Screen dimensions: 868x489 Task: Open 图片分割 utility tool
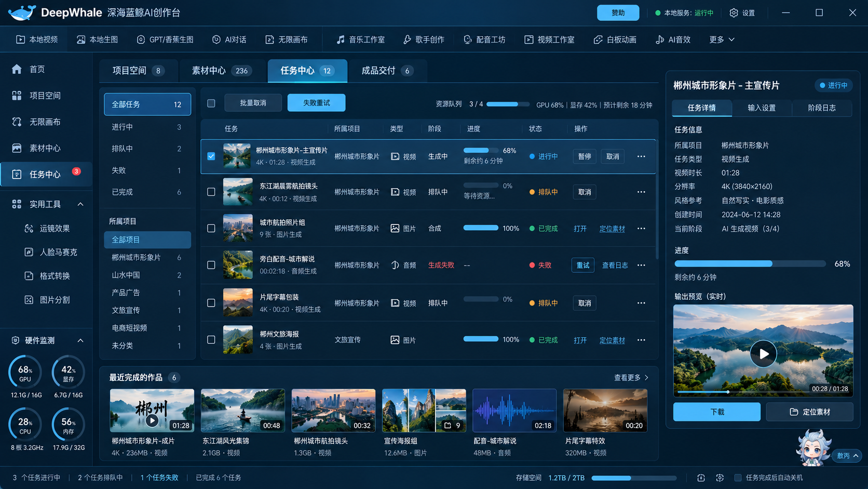[x=48, y=300]
